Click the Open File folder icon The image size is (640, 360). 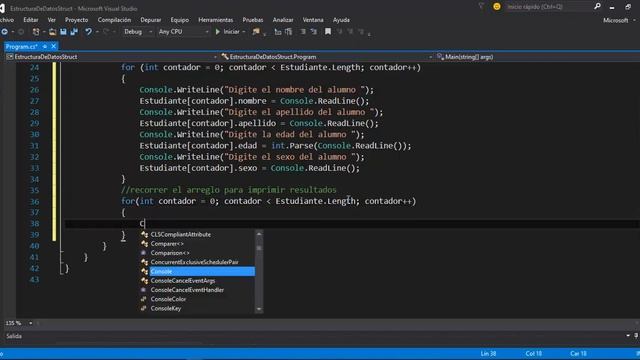coord(52,31)
